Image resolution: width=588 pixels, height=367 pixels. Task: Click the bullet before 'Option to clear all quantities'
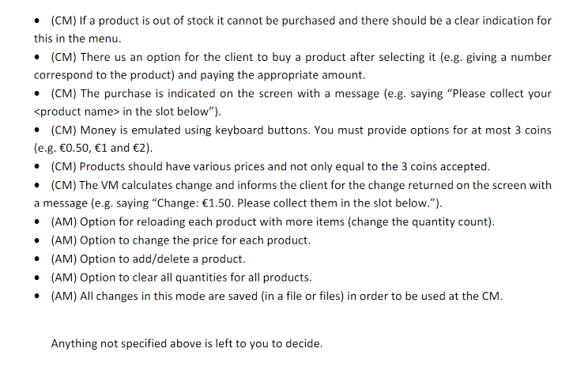pyautogui.click(x=36, y=278)
